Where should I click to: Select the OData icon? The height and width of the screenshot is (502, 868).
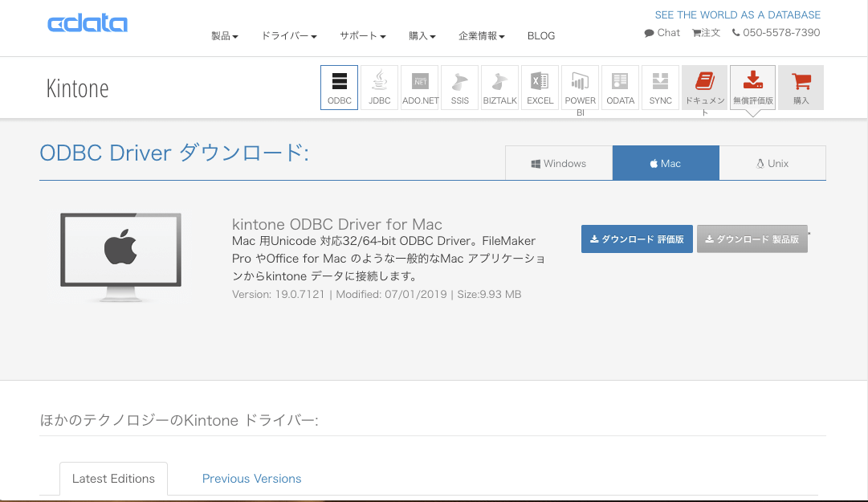pos(620,88)
